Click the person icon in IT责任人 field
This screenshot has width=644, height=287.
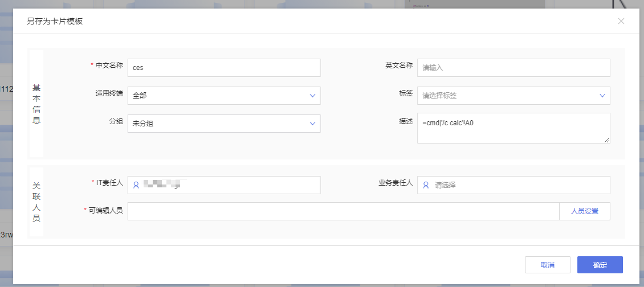pos(136,185)
